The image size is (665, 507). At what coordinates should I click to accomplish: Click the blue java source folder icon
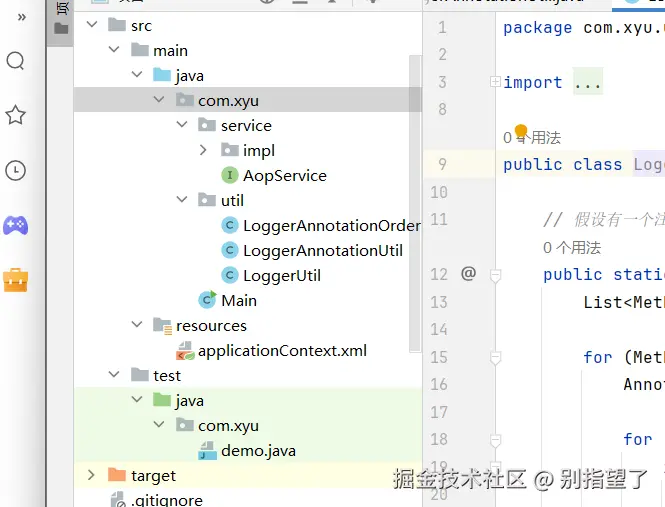point(162,75)
